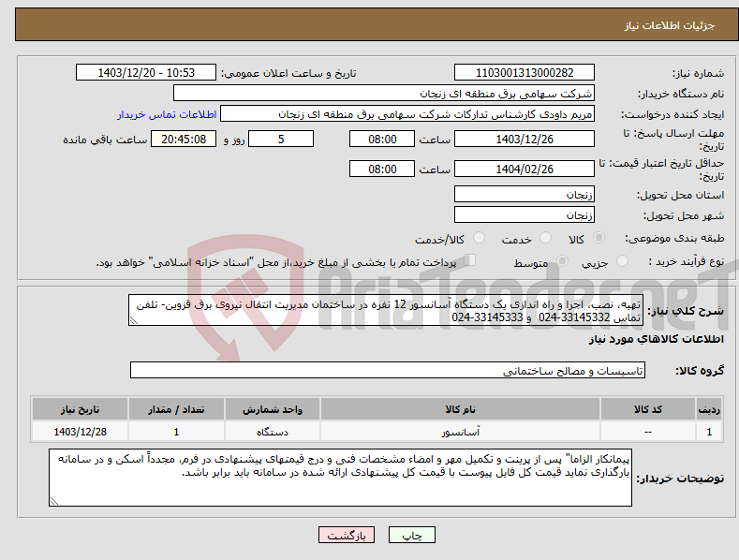Click the آسانسور cell in the table
The width and height of the screenshot is (739, 560).
coord(460,432)
